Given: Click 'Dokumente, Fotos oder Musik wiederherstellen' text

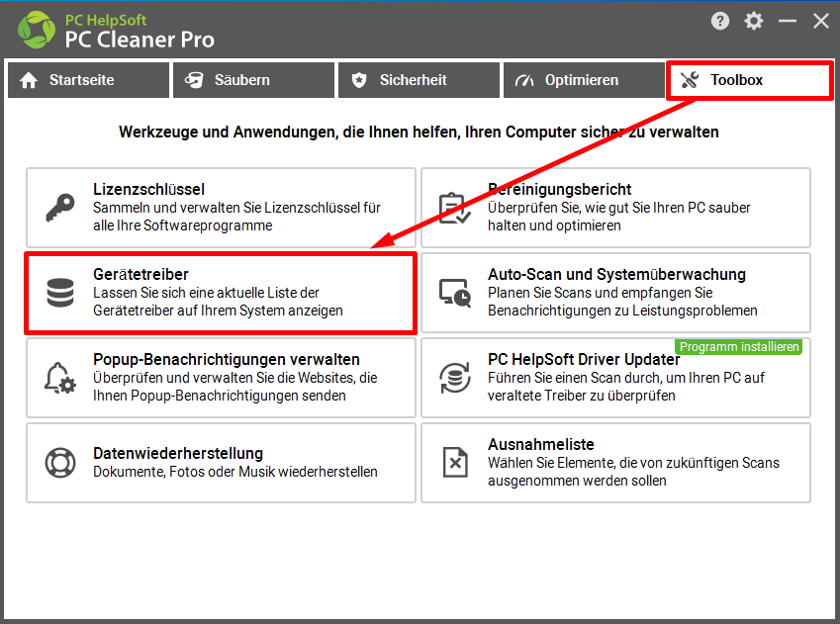Looking at the screenshot, I should (235, 472).
